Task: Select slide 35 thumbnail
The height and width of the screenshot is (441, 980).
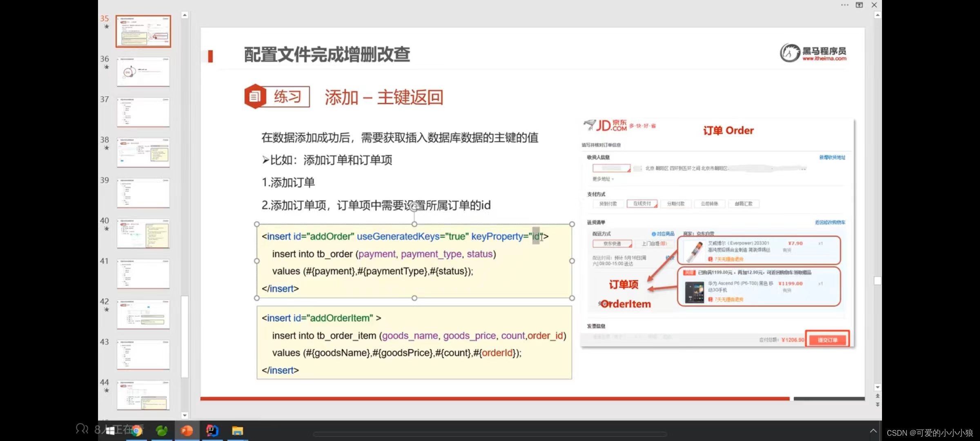Action: point(143,31)
